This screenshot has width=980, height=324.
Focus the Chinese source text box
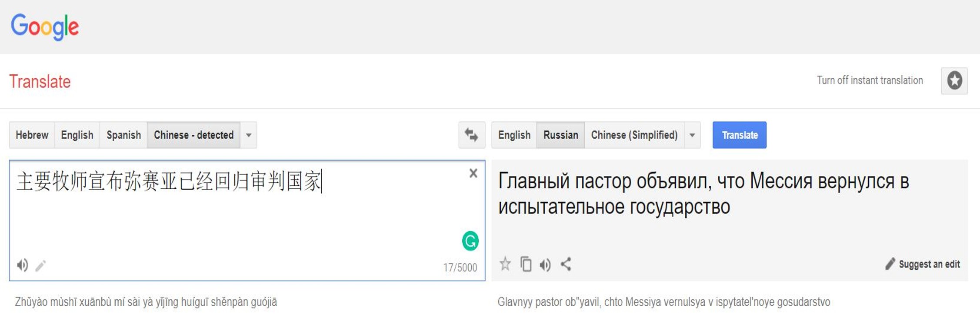tap(247, 220)
